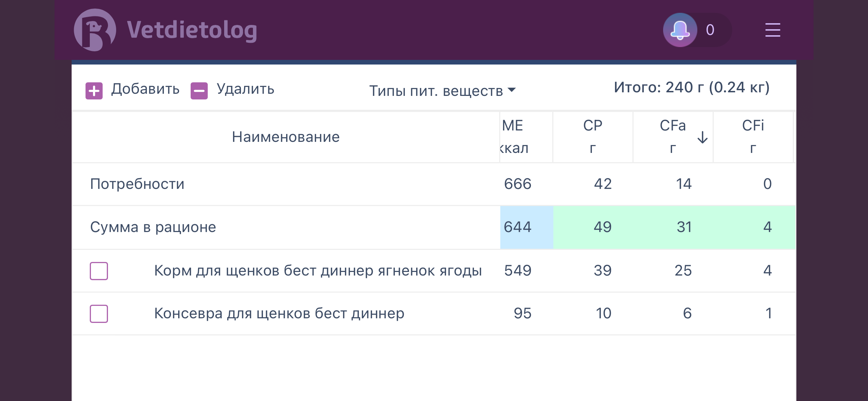
Task: Click the notification counter showing 0
Action: tap(710, 30)
